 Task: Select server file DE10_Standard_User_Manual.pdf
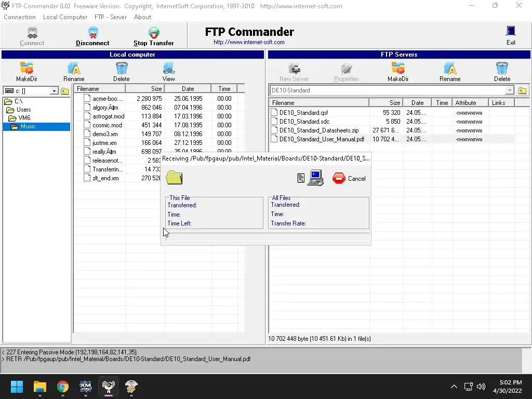pyautogui.click(x=322, y=139)
